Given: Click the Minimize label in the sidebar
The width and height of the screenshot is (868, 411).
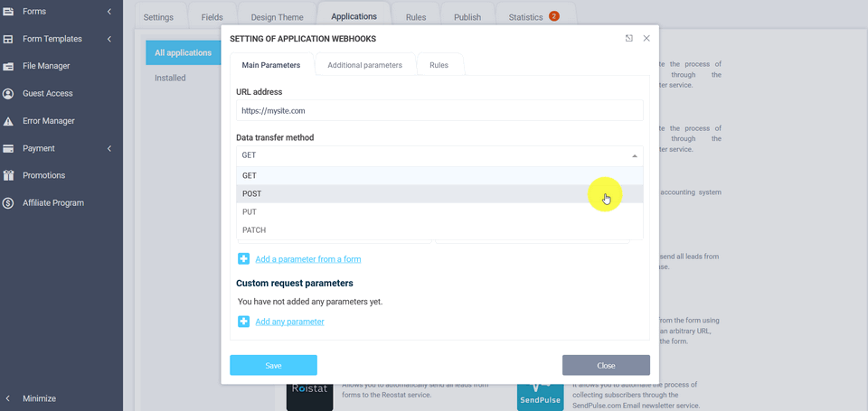Looking at the screenshot, I should 39,398.
